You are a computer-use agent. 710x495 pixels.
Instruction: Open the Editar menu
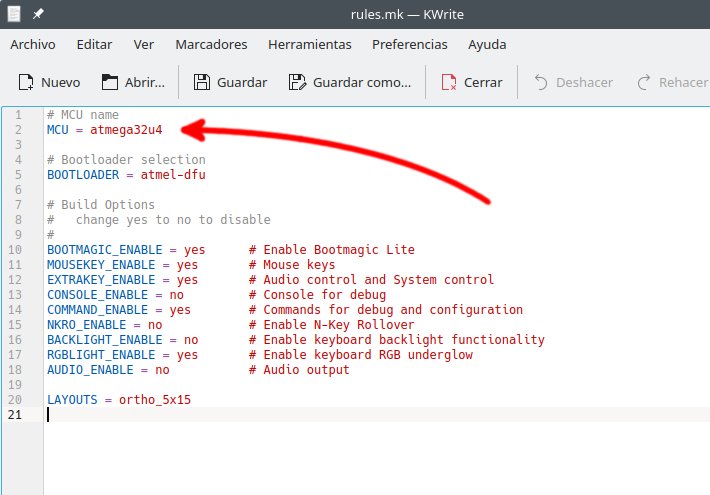pyautogui.click(x=94, y=45)
